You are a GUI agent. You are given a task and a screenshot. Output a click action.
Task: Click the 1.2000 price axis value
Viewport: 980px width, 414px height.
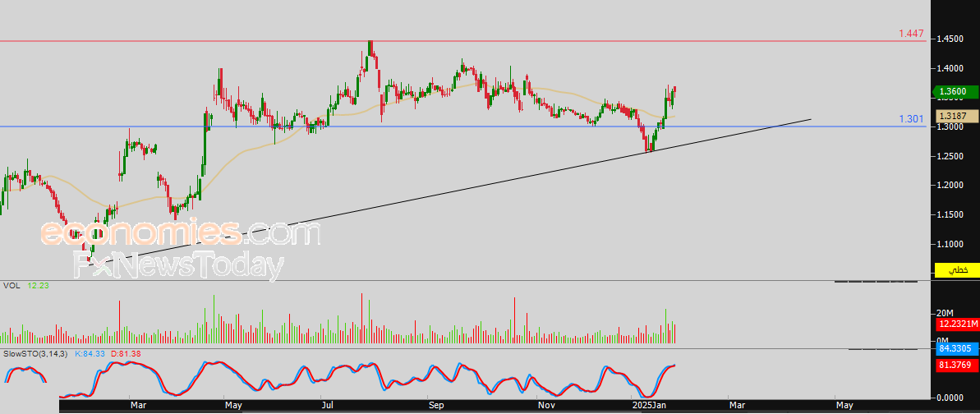(948, 186)
